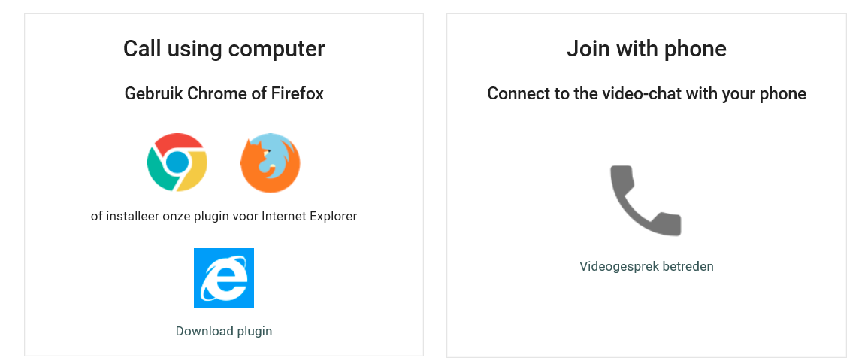Image resolution: width=868 pixels, height=364 pixels.
Task: Open the Download plugin link
Action: (x=224, y=331)
